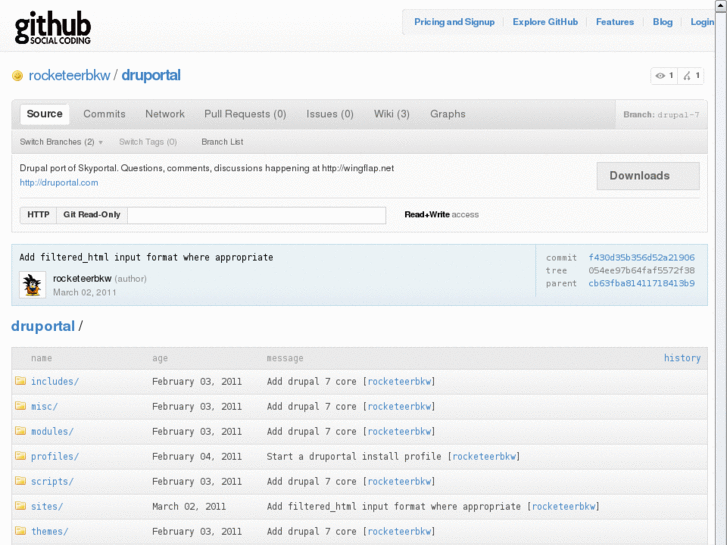Select the HTTP clone URL option
Image resolution: width=727 pixels, height=545 pixels.
38,215
